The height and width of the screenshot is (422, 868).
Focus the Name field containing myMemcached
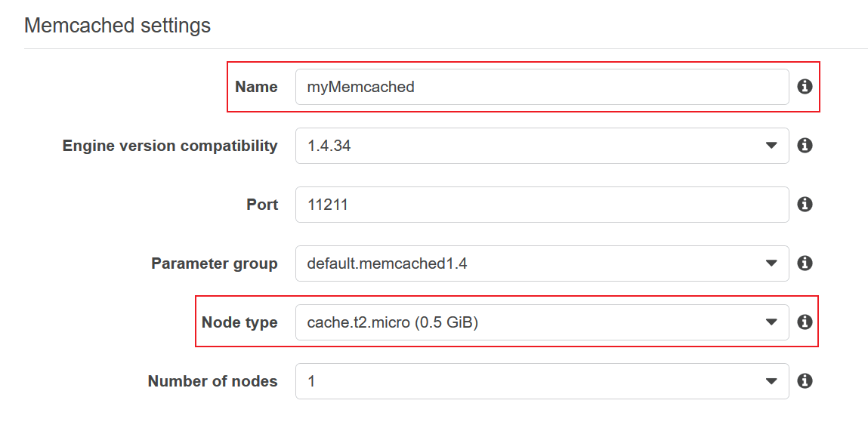pyautogui.click(x=541, y=87)
